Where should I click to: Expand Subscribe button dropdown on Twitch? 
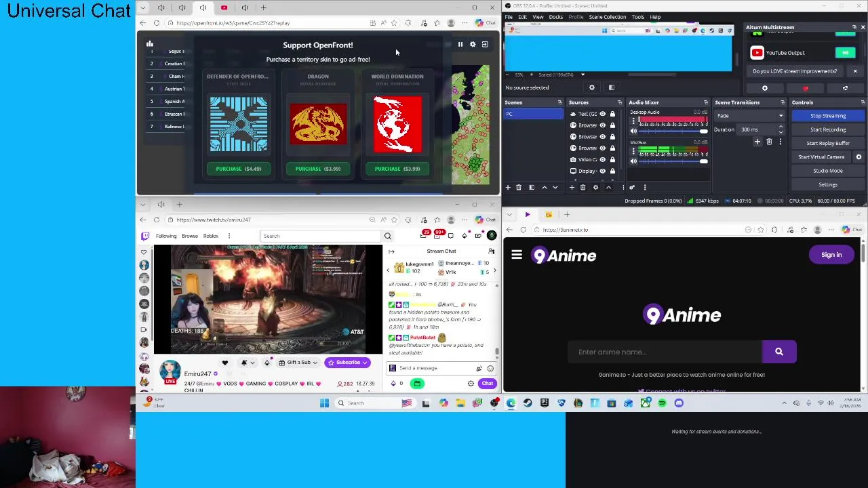click(x=365, y=363)
